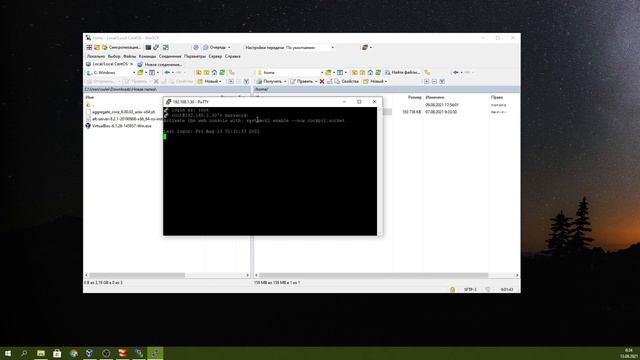
Task: Click SFTP-3 protocol in status bar
Action: [470, 289]
